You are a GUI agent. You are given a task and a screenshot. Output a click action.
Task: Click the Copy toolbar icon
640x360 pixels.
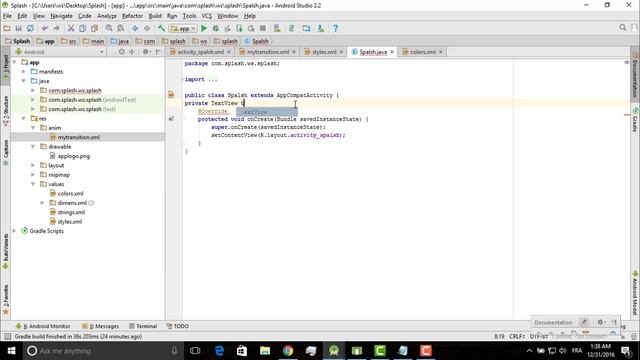coord(82,28)
